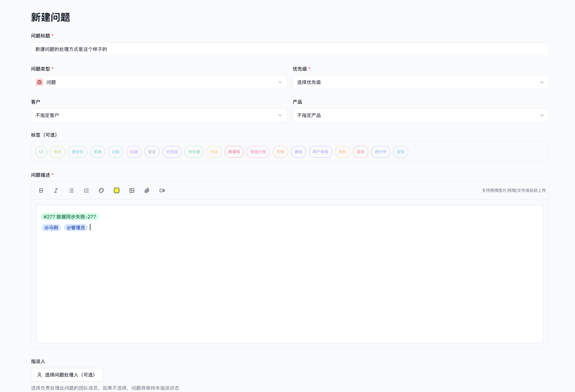This screenshot has height=392, width=575.
Task: Toggle the 数据库 tag
Action: point(234,152)
